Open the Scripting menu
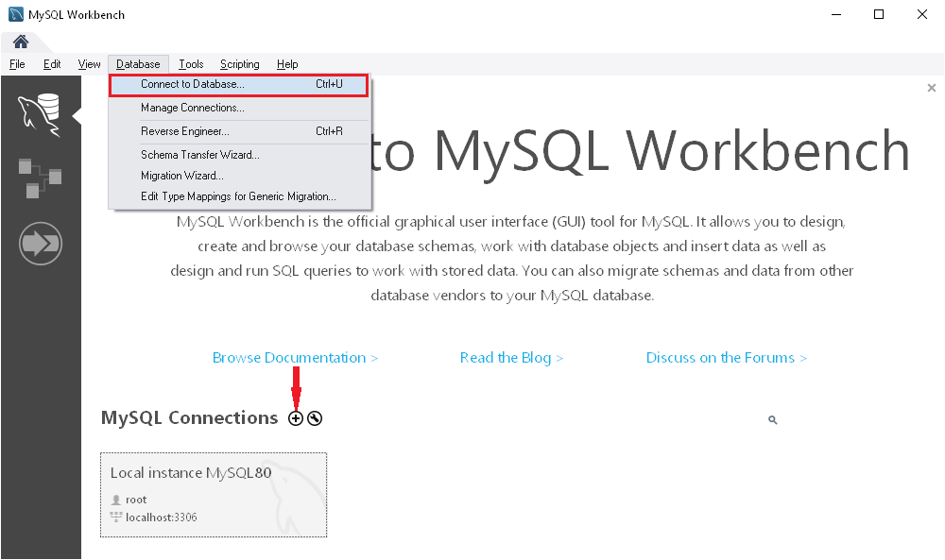 (239, 63)
